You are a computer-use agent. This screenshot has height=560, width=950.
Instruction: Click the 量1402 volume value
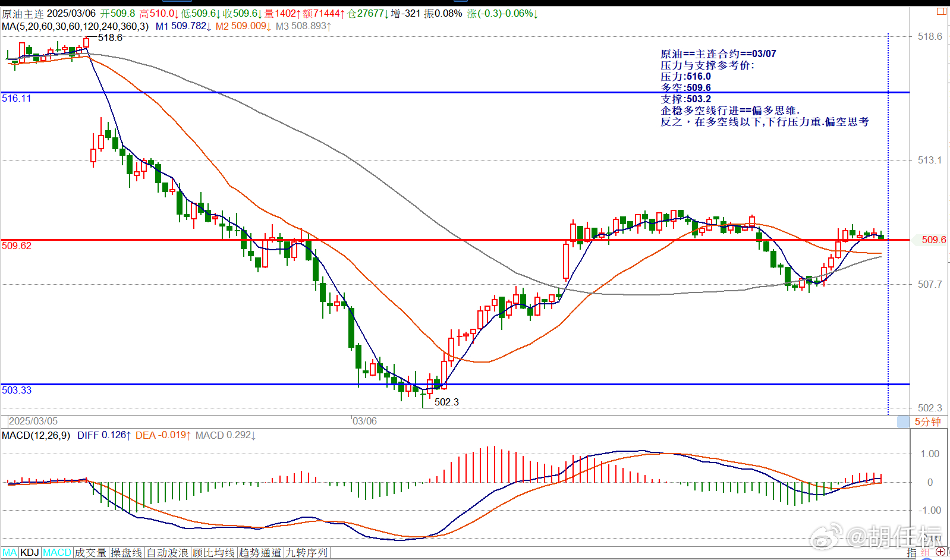(x=282, y=13)
